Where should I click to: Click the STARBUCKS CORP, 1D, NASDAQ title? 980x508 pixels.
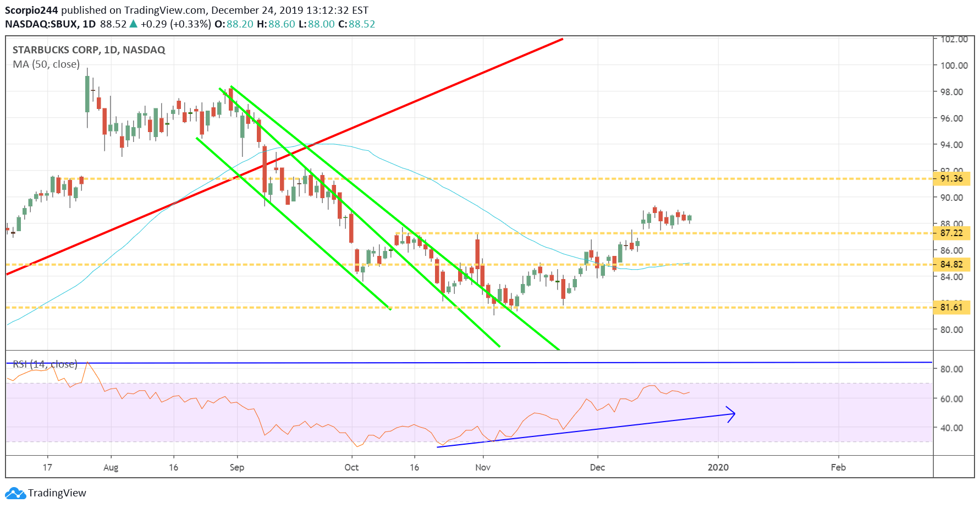click(x=89, y=50)
